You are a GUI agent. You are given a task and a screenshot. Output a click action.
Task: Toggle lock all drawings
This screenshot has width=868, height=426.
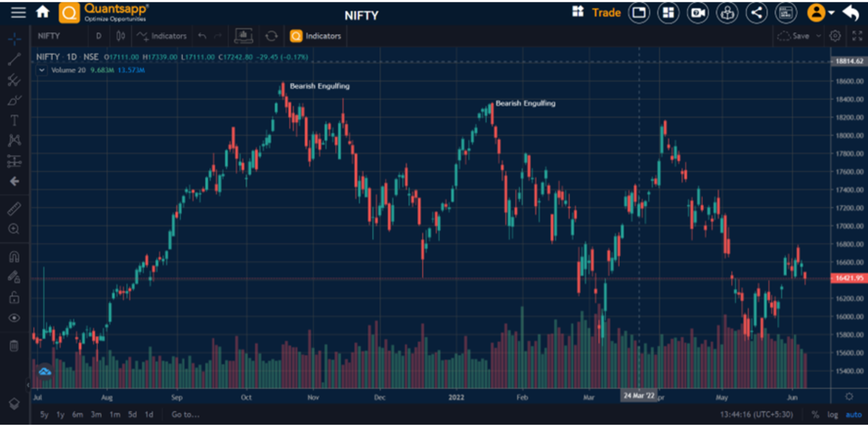click(14, 297)
